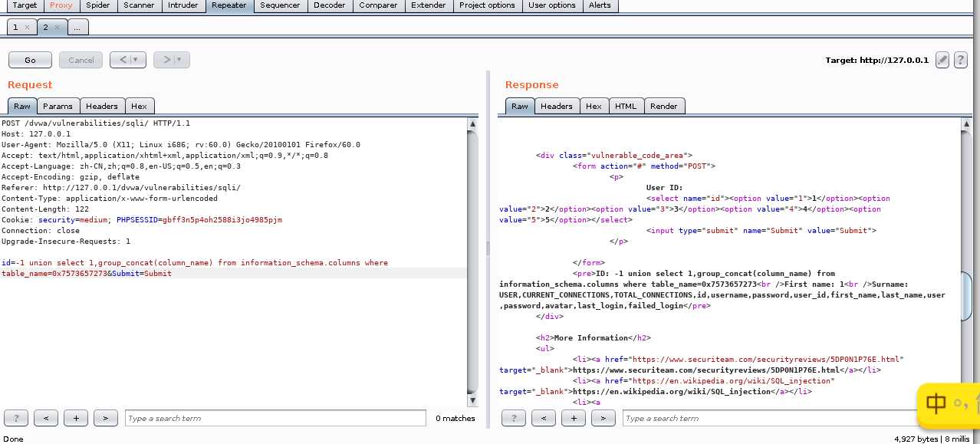Open the back history dropdown arrow
Screen dimensions: 980x444
(137, 60)
